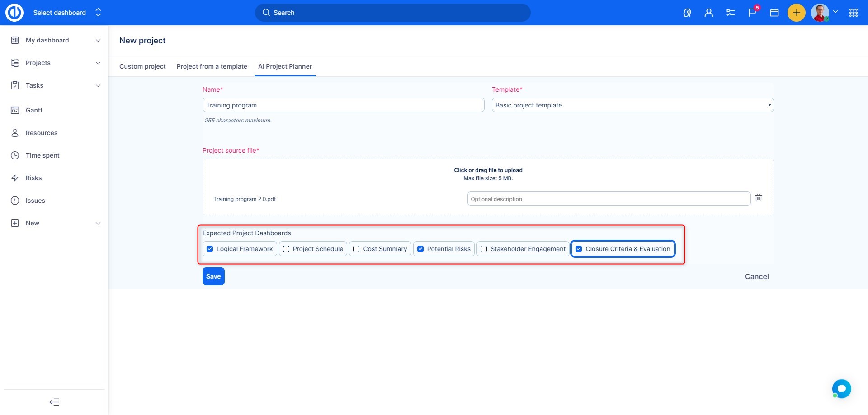Enable the Project Schedule checkbox

(x=286, y=249)
